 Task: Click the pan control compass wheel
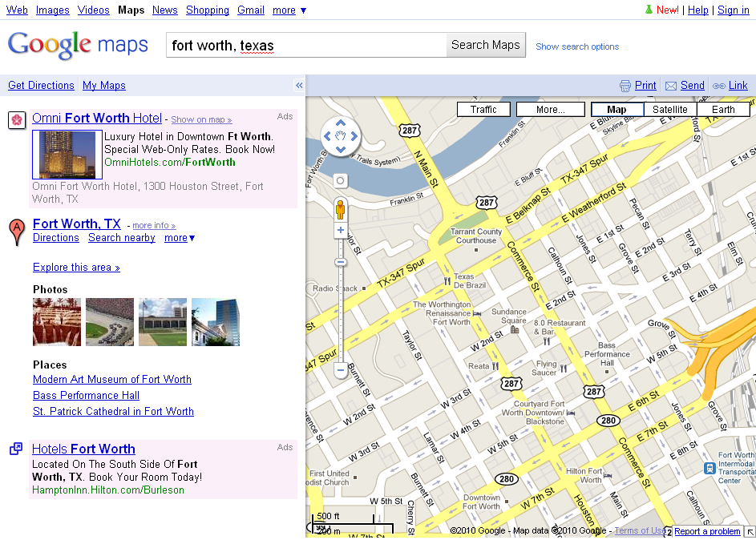click(x=341, y=137)
